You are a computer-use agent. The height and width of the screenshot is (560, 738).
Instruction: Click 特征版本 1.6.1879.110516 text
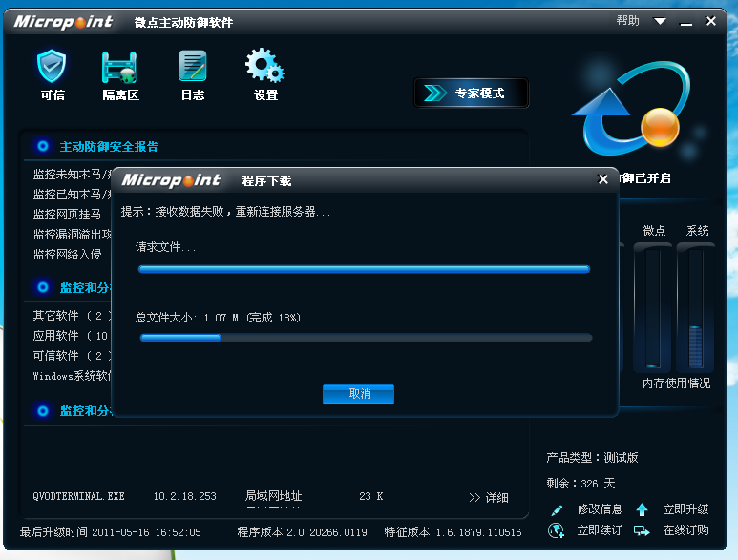coord(453,532)
